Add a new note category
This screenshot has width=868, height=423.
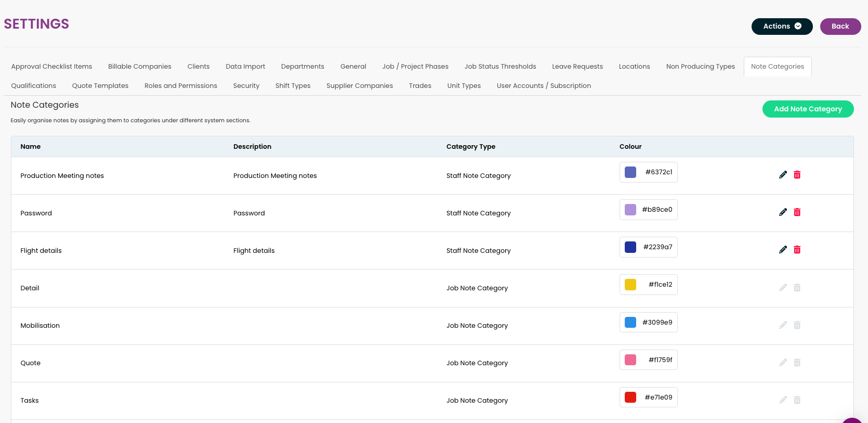pos(808,109)
